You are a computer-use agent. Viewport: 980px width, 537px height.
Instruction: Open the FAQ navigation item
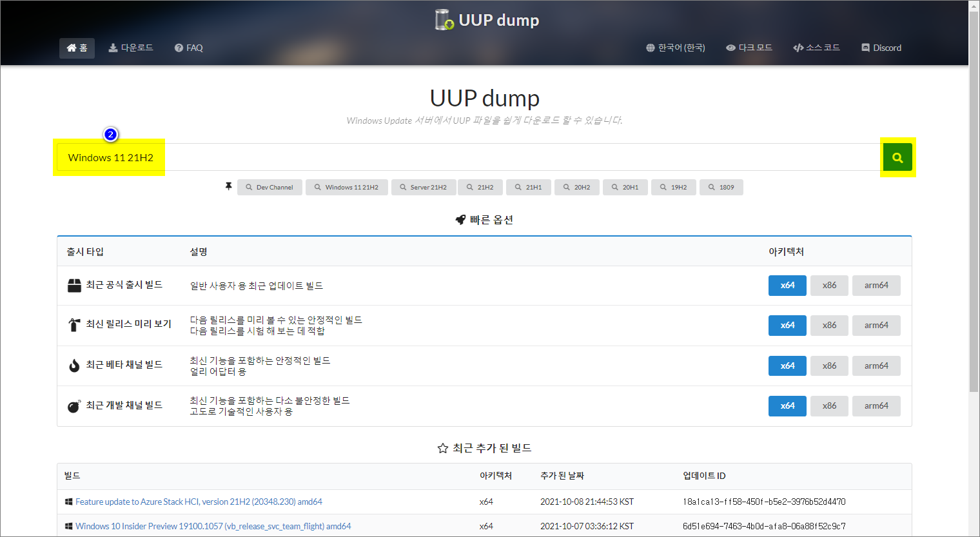[188, 48]
